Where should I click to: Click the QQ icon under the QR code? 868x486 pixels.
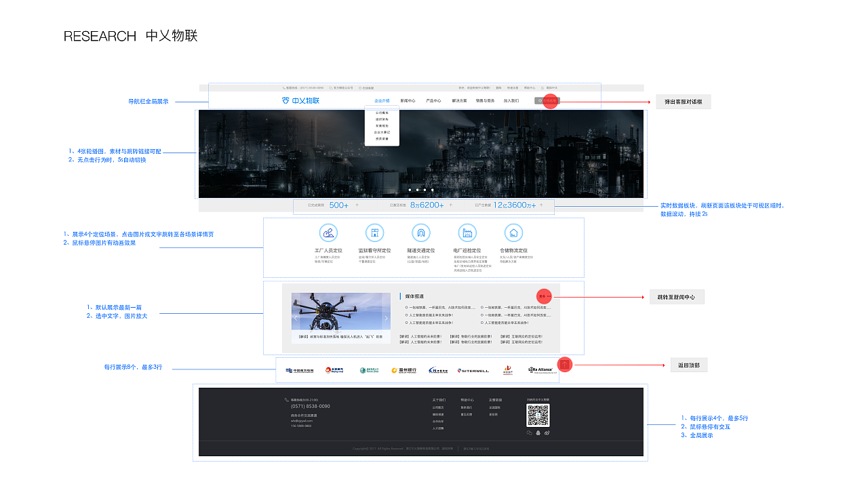point(538,432)
